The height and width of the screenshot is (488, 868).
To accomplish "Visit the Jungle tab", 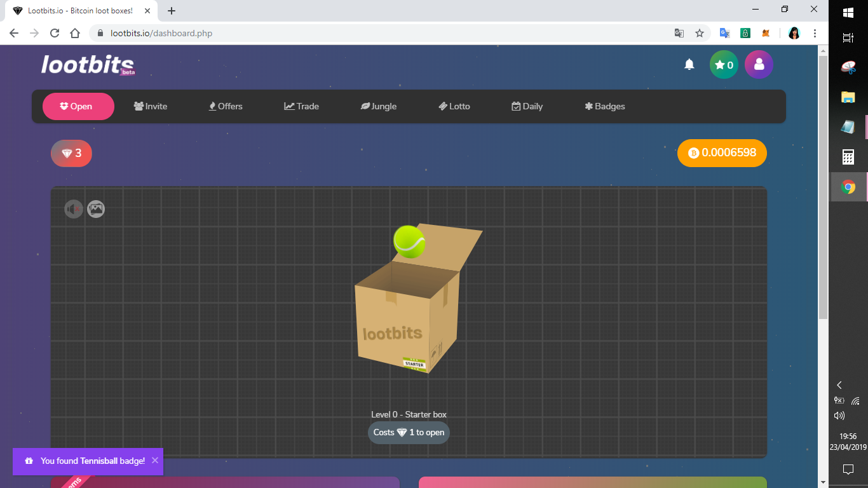I will pyautogui.click(x=379, y=106).
